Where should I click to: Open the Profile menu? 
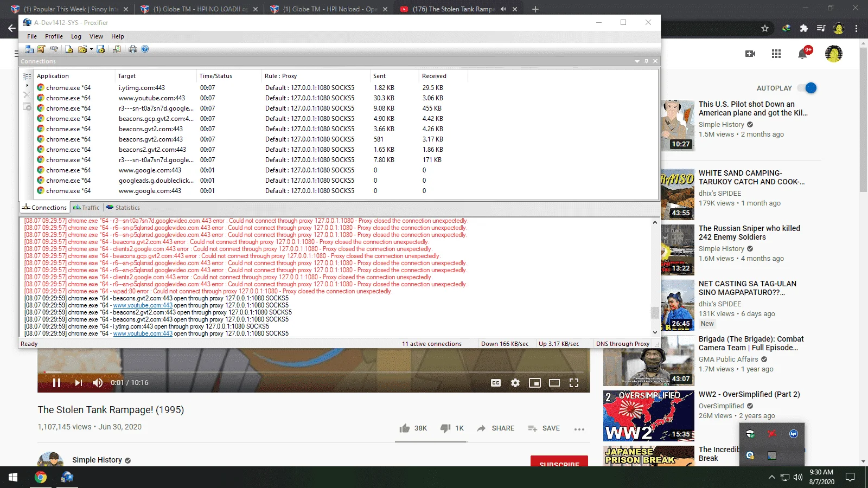pyautogui.click(x=54, y=36)
